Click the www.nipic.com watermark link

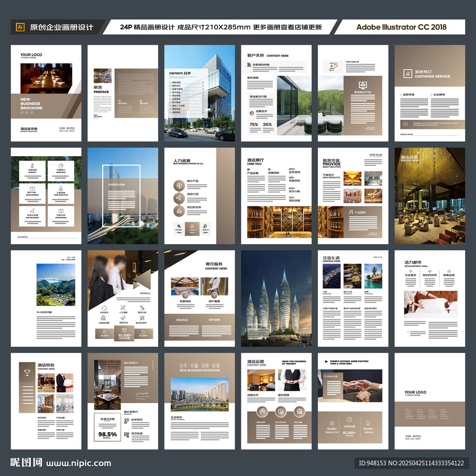[79, 463]
